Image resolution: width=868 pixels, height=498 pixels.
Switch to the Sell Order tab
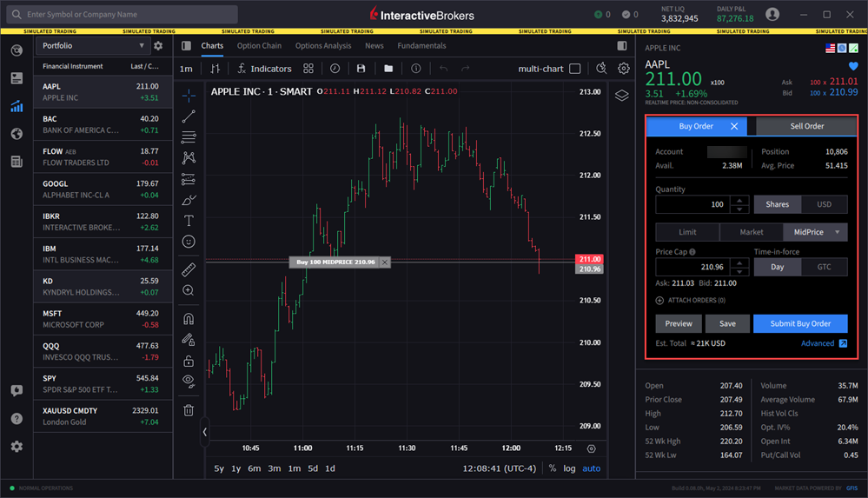pos(806,126)
